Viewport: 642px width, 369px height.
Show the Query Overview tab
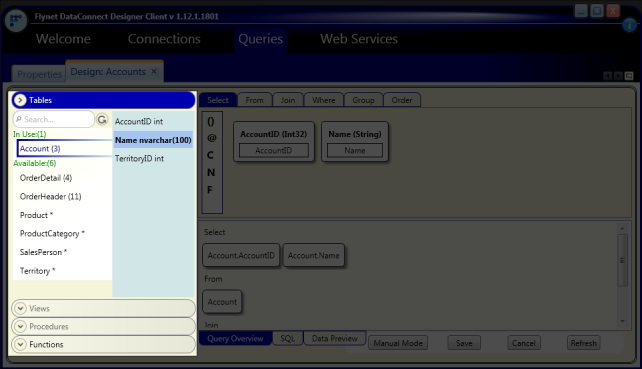[235, 338]
